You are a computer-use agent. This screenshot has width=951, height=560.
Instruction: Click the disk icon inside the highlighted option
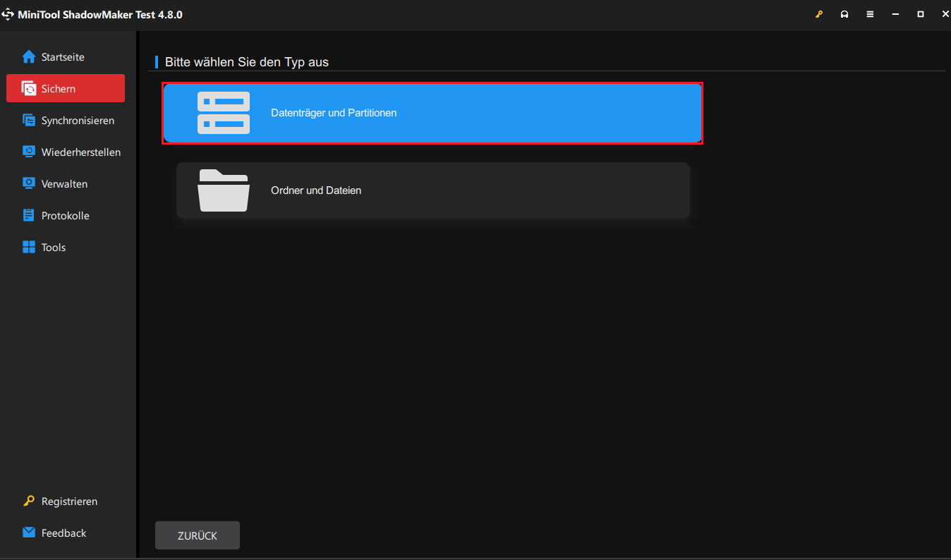pyautogui.click(x=224, y=113)
